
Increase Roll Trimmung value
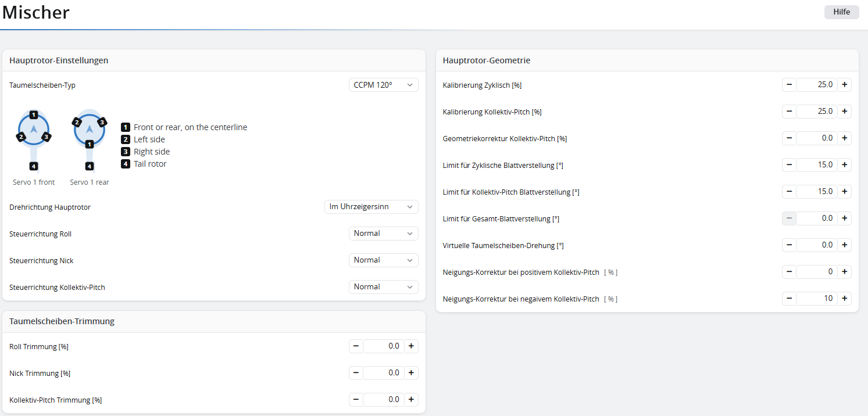pyautogui.click(x=411, y=346)
